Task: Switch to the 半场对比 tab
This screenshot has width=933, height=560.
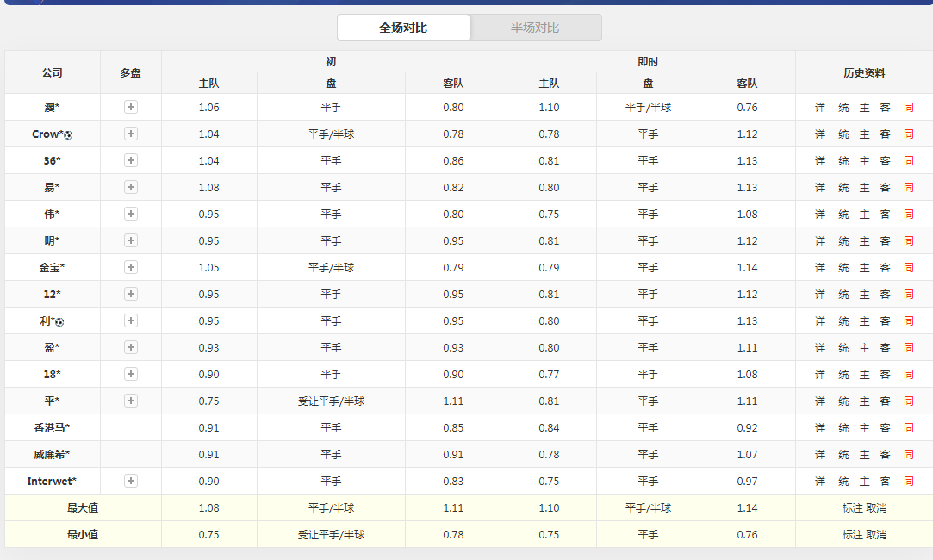Action: [535, 28]
